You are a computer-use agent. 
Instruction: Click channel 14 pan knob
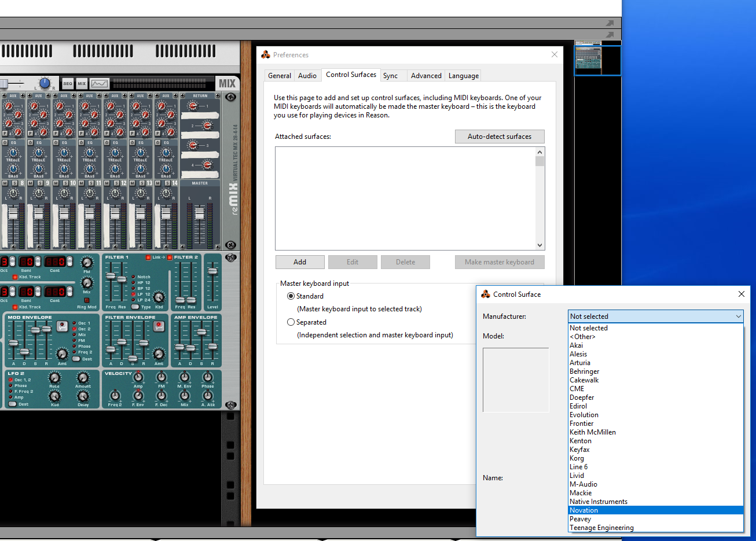click(x=166, y=194)
